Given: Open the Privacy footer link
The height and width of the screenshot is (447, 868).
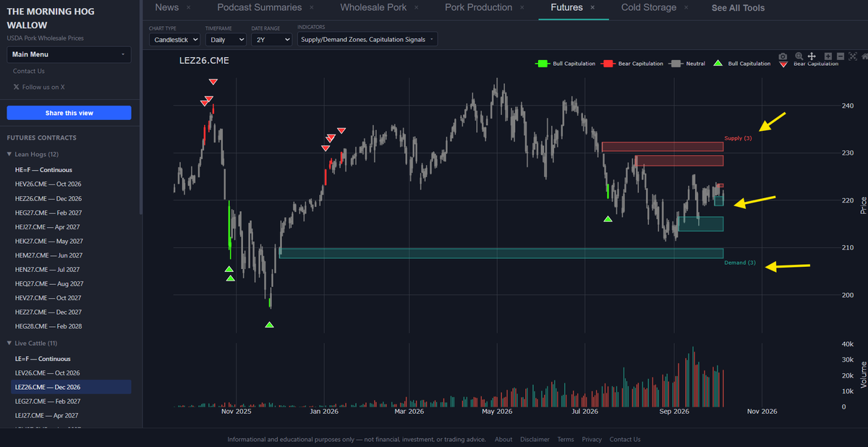Looking at the screenshot, I should 592,439.
